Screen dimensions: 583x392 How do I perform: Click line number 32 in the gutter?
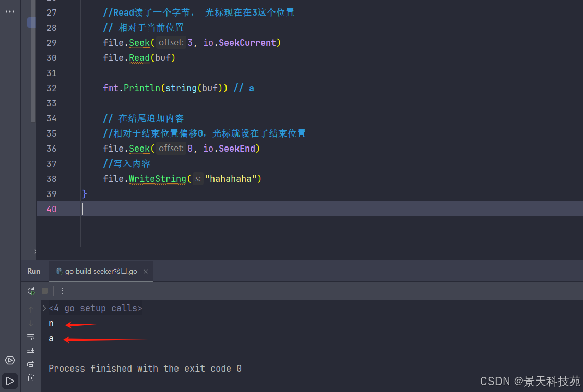[52, 88]
